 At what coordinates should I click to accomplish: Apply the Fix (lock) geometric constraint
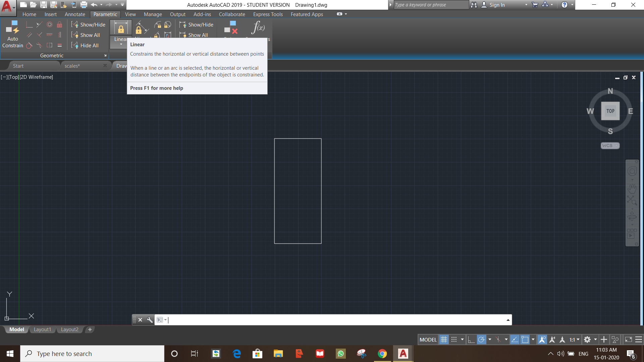point(59,24)
